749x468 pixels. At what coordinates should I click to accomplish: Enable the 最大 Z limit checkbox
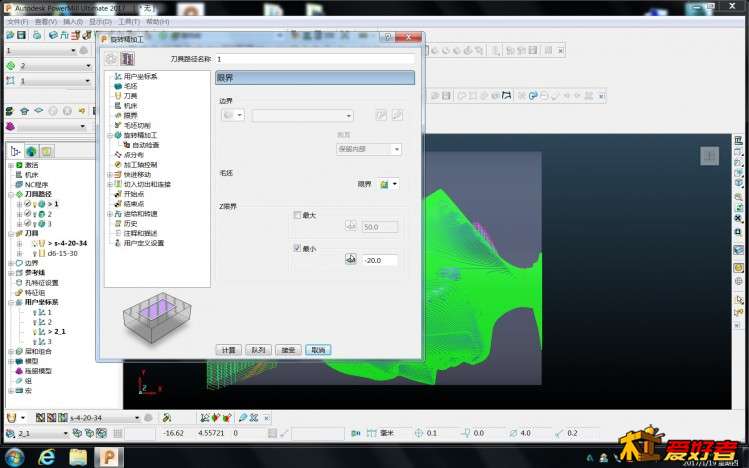(297, 215)
